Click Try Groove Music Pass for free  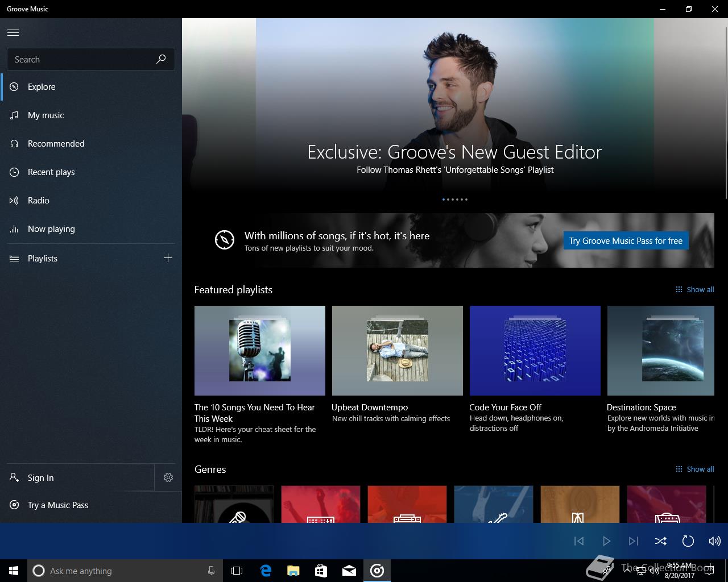point(626,240)
